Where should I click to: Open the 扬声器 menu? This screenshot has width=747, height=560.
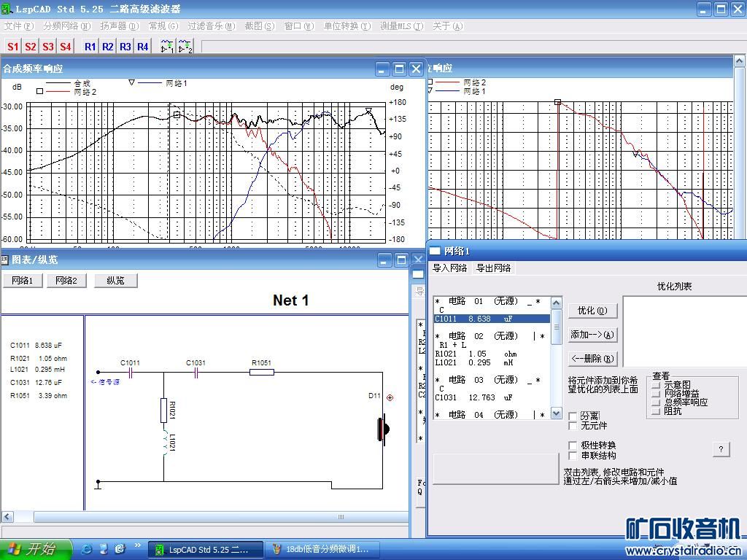click(119, 26)
